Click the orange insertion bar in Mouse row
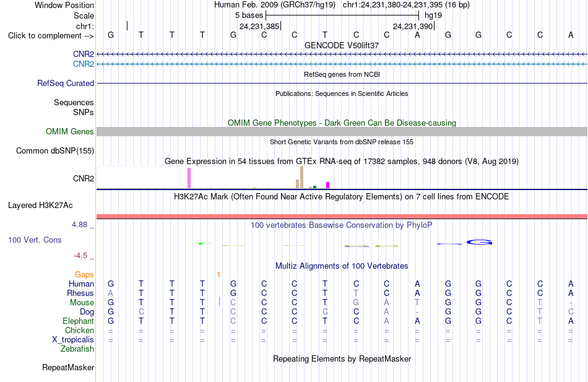The width and height of the screenshot is (588, 382). coord(219,302)
